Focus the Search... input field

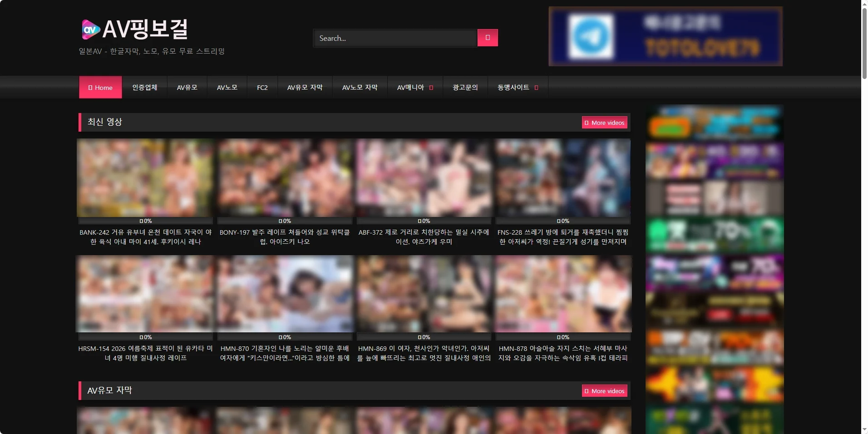[x=395, y=38]
